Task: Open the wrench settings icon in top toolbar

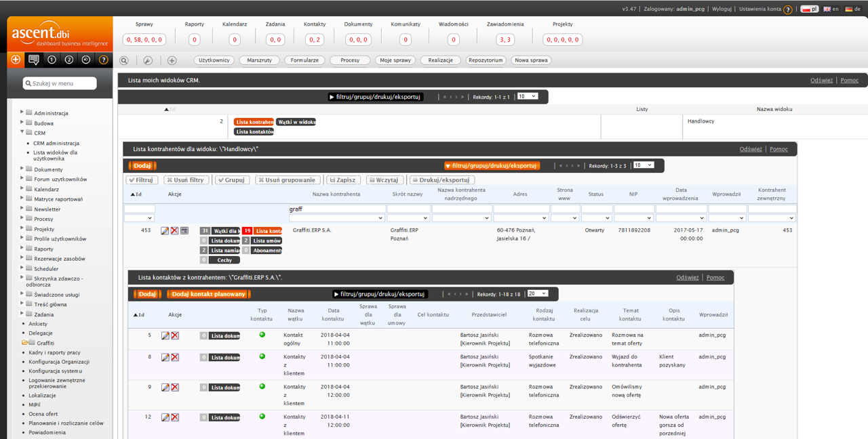Action: 148,60
